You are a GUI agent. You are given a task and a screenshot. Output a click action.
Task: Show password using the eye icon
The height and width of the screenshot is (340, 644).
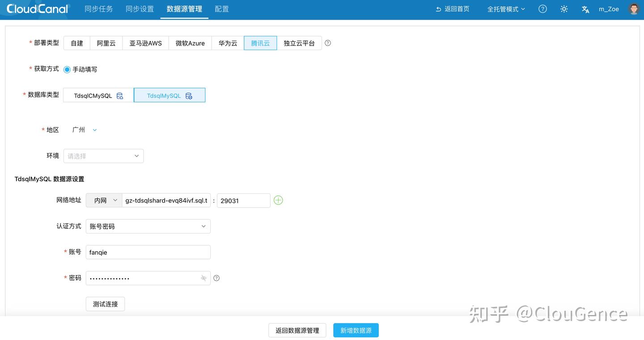pyautogui.click(x=203, y=278)
